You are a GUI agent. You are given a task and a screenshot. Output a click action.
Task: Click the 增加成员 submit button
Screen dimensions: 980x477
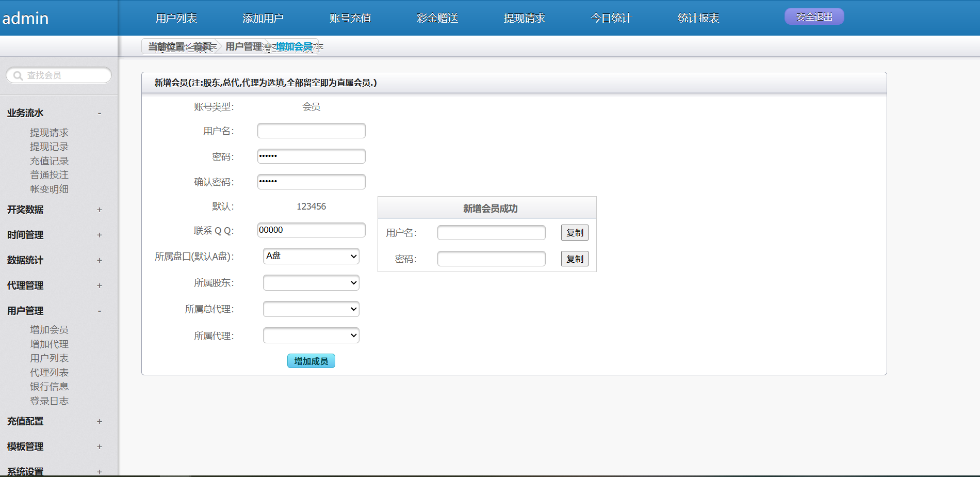click(311, 361)
